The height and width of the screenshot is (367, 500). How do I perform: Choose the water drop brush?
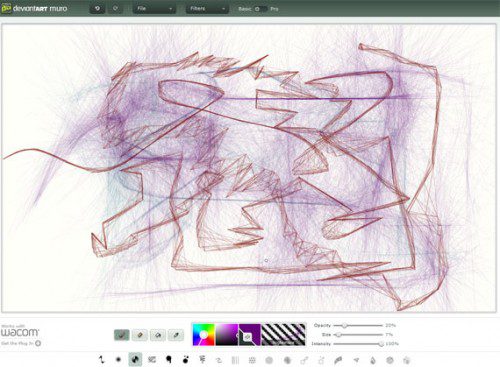click(x=373, y=360)
